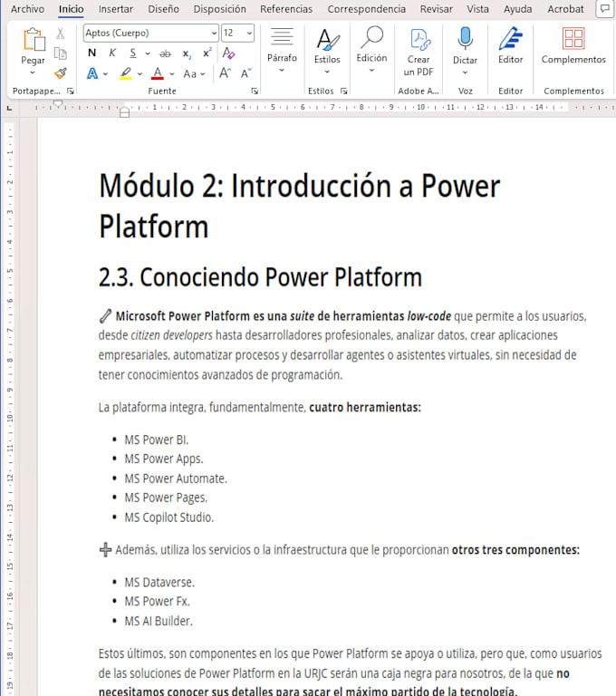616x696 pixels.
Task: Switch to Acrobat tab
Action: tap(565, 9)
